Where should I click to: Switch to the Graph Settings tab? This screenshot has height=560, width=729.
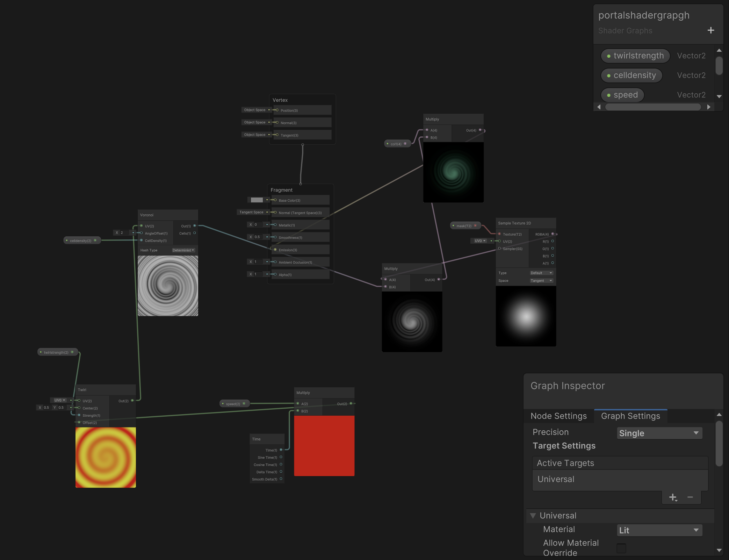(x=630, y=416)
